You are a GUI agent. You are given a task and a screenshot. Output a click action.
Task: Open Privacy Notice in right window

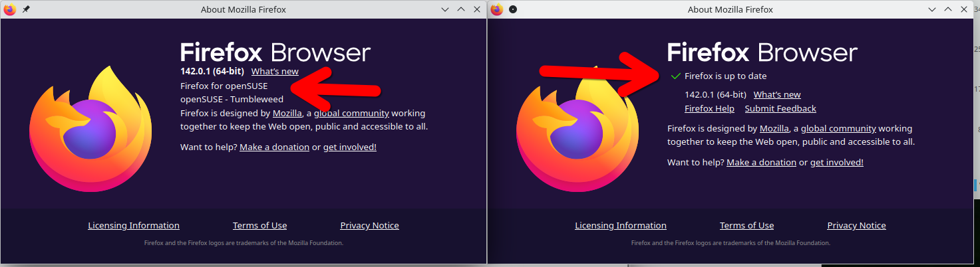(x=857, y=225)
